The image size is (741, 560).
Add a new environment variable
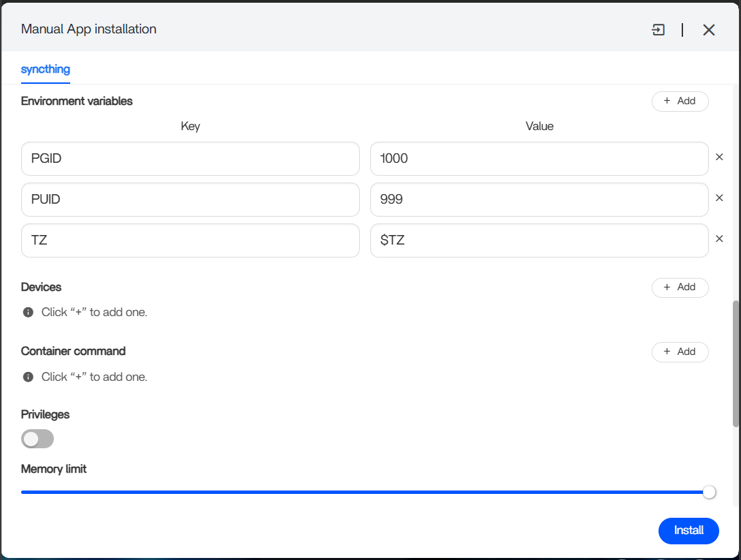680,101
